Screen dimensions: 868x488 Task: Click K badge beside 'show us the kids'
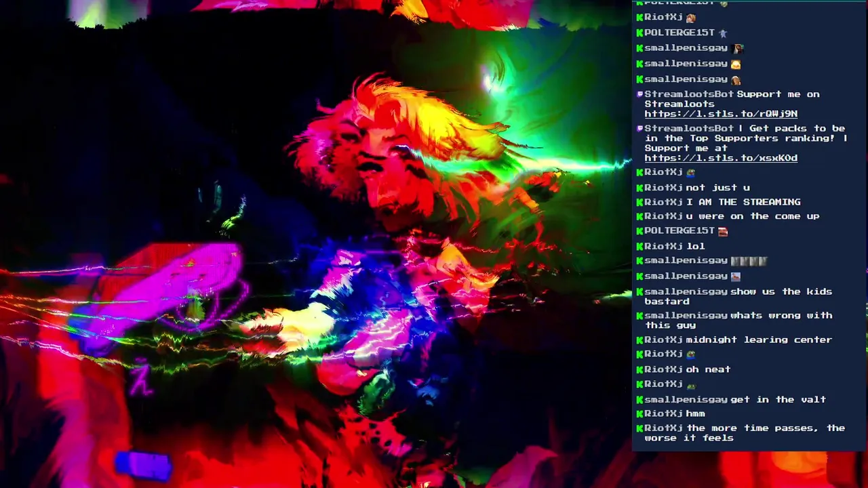pyautogui.click(x=639, y=291)
